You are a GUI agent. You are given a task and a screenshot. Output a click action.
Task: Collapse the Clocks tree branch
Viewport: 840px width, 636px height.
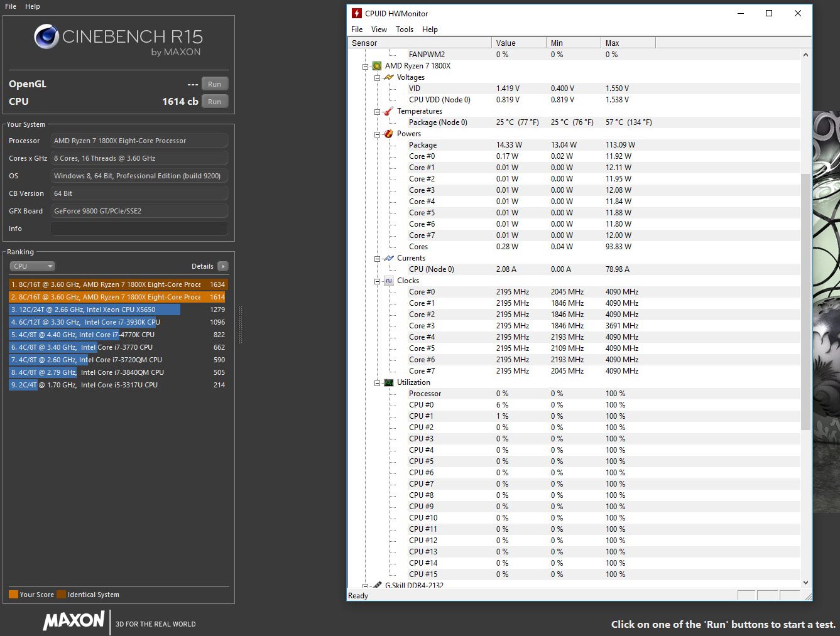click(377, 281)
